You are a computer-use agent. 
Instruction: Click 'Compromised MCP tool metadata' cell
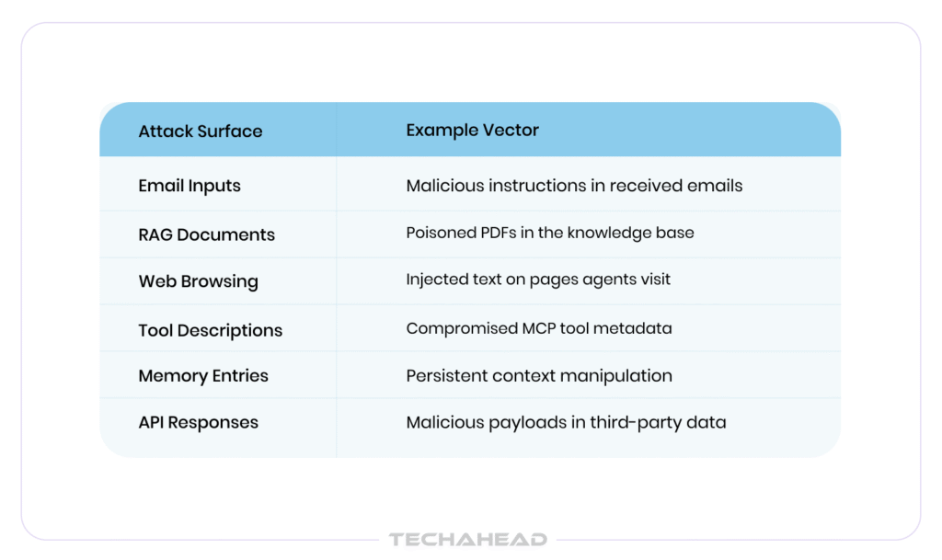538,327
